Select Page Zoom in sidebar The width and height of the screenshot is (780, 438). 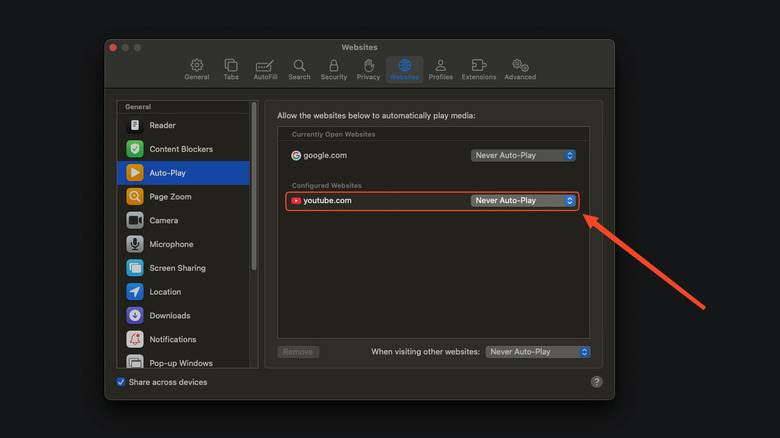(x=170, y=197)
